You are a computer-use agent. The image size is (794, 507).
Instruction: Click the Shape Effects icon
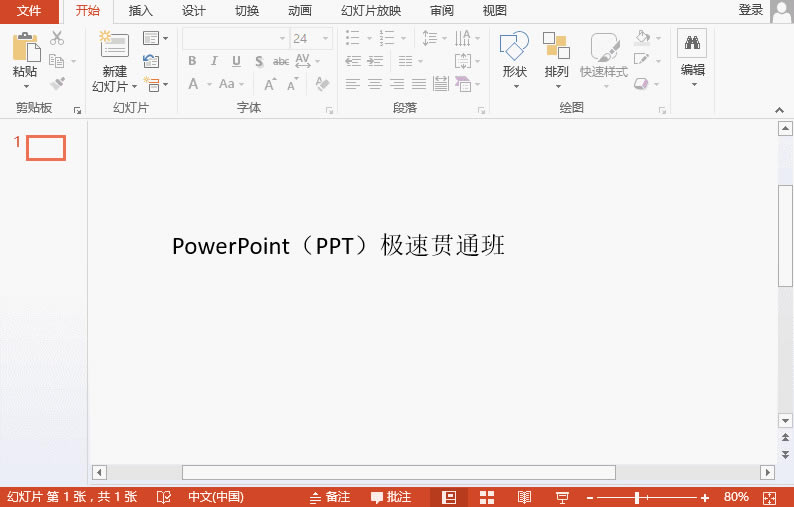pyautogui.click(x=642, y=84)
